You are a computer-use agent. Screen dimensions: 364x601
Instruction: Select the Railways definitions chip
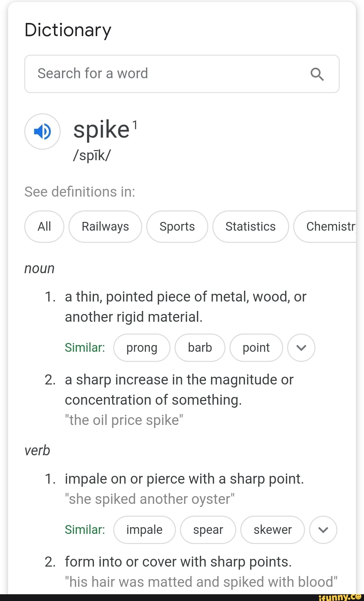coord(105,227)
